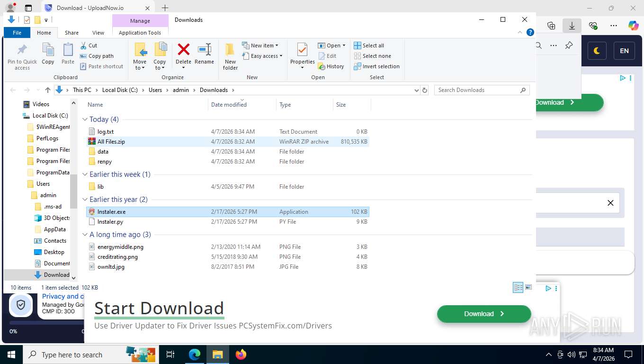Image resolution: width=644 pixels, height=364 pixels.
Task: Click the Manage contextual tab
Action: (x=140, y=21)
